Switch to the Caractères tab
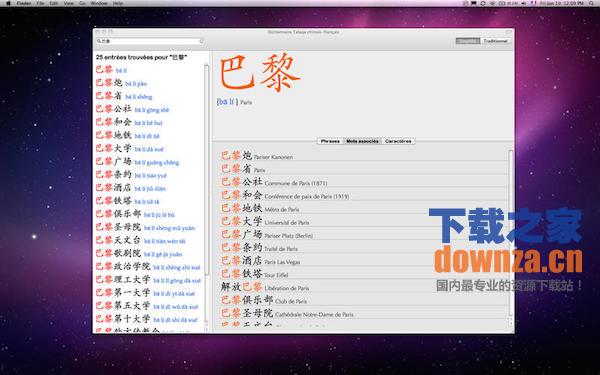This screenshot has height=375, width=600. click(x=398, y=141)
